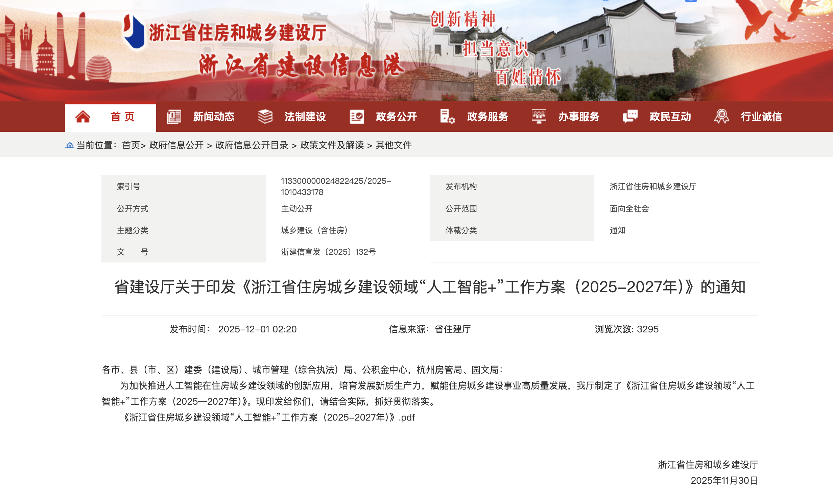Click the checklist icon beside 政务公开
This screenshot has width=833, height=504.
pos(356,117)
